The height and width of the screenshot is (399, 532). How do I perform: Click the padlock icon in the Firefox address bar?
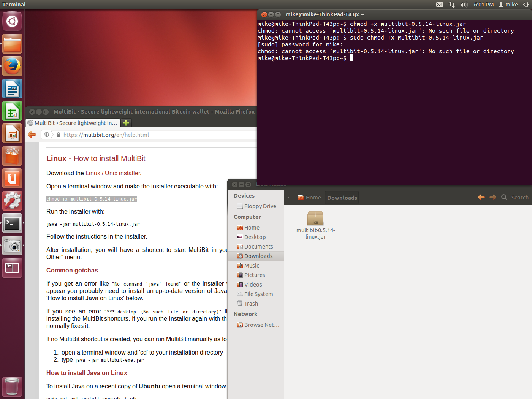(x=59, y=135)
